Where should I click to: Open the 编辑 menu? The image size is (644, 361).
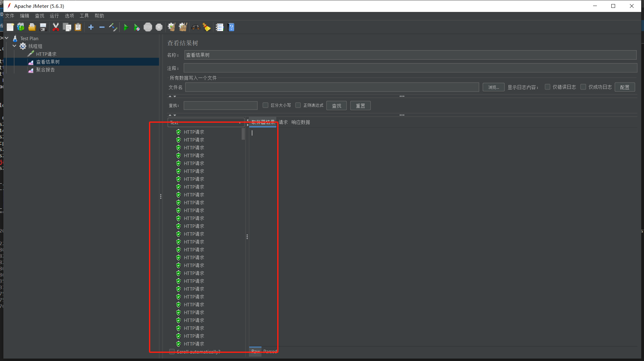[x=25, y=16]
